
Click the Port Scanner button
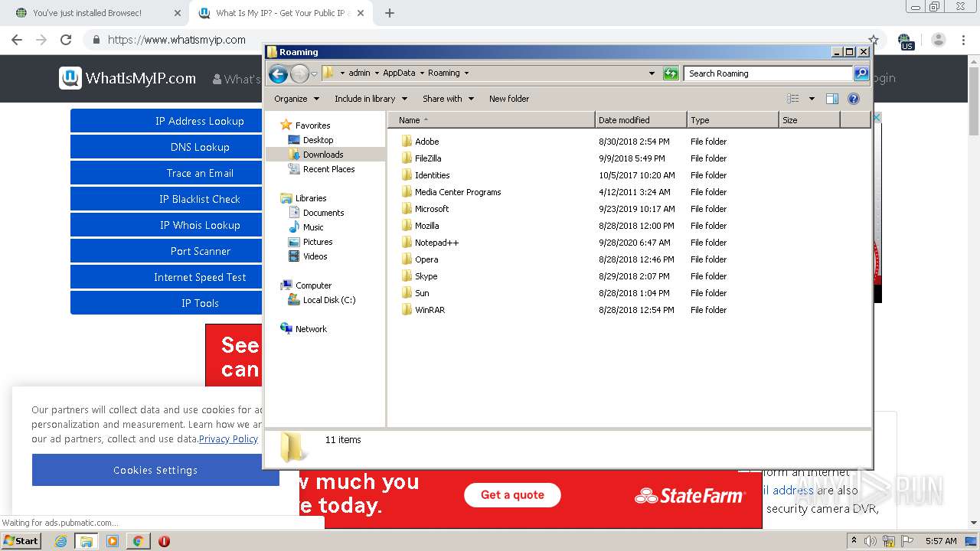[x=166, y=251]
